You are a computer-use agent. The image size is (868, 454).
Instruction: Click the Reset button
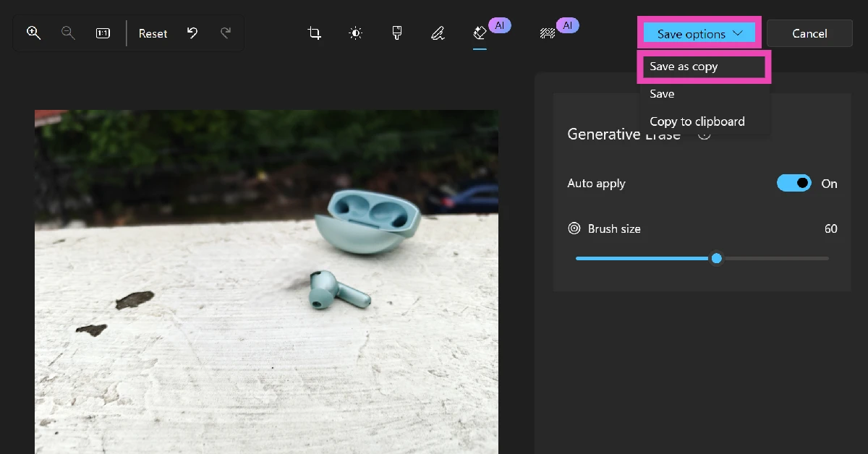point(153,34)
